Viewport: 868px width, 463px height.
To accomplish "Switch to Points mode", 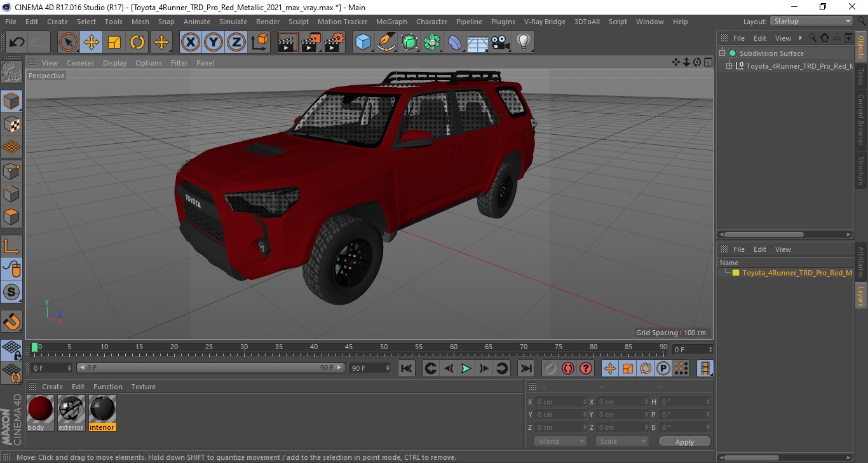I will (11, 170).
